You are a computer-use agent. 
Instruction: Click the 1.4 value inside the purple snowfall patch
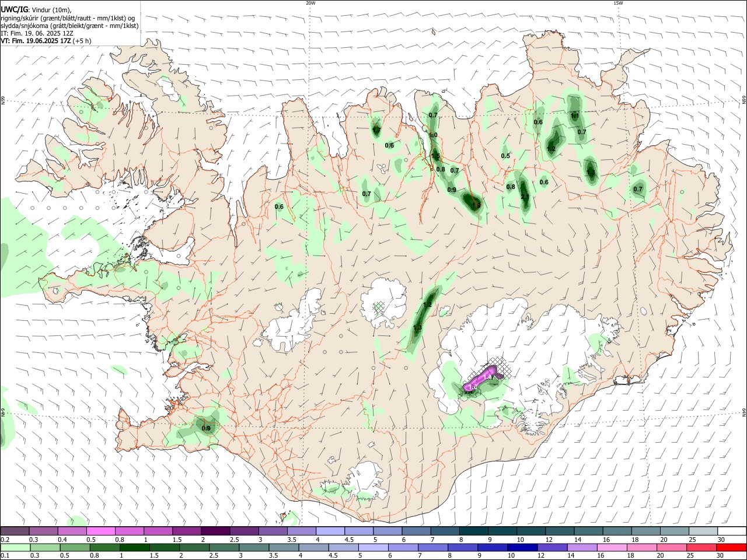click(x=488, y=377)
